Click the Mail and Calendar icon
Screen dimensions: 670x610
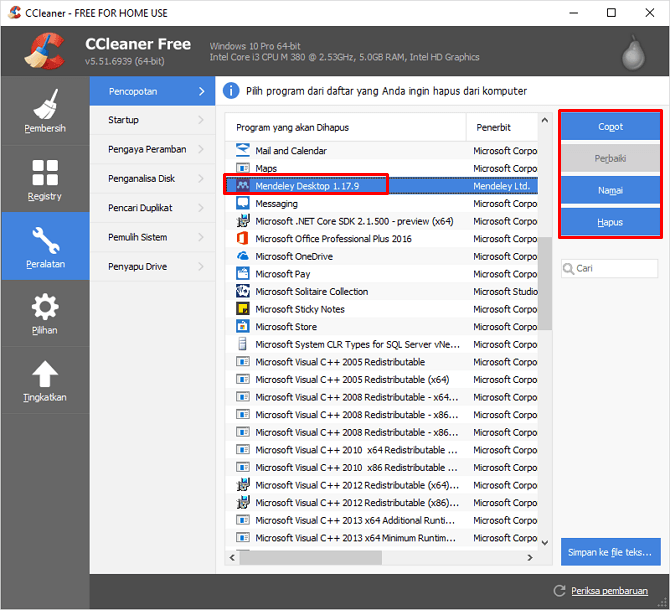tap(242, 151)
